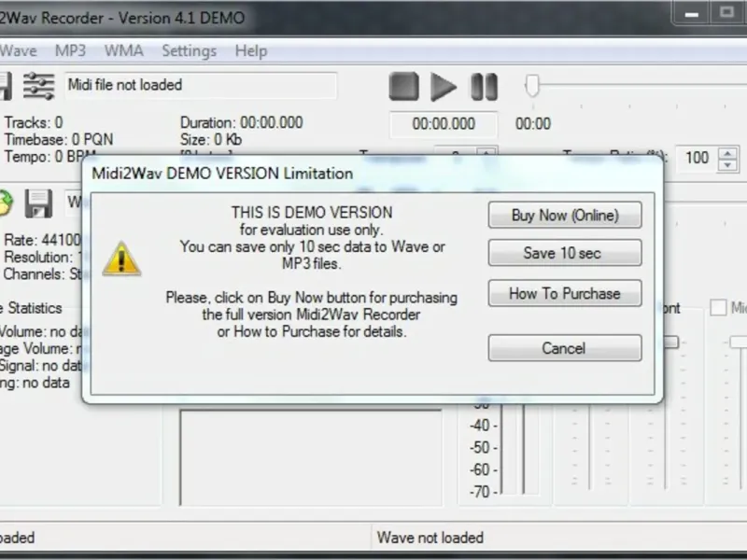The width and height of the screenshot is (747, 560).
Task: Open the Wave menu
Action: click(18, 50)
